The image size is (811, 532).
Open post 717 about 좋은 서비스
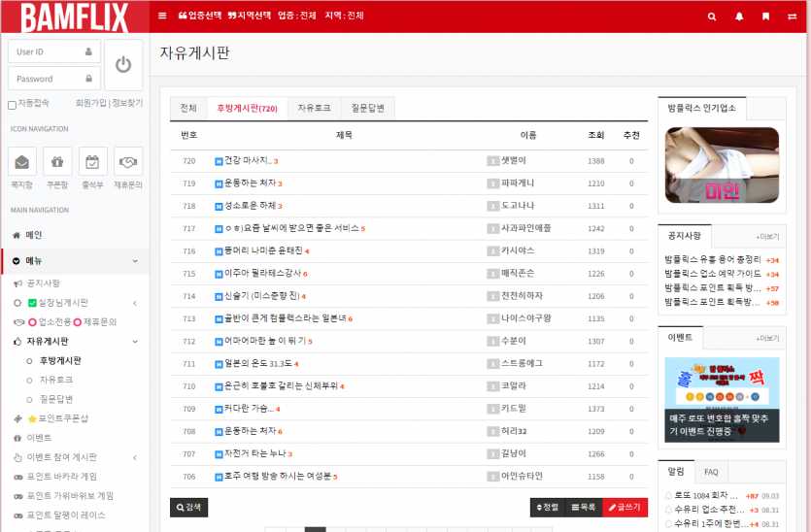[x=291, y=228]
